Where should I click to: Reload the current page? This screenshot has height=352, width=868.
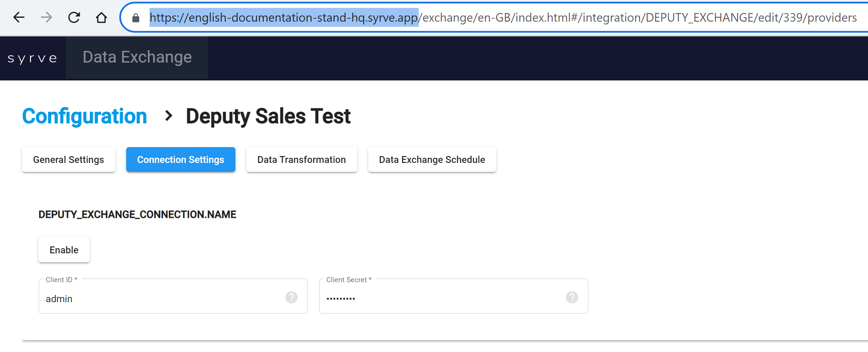(74, 18)
